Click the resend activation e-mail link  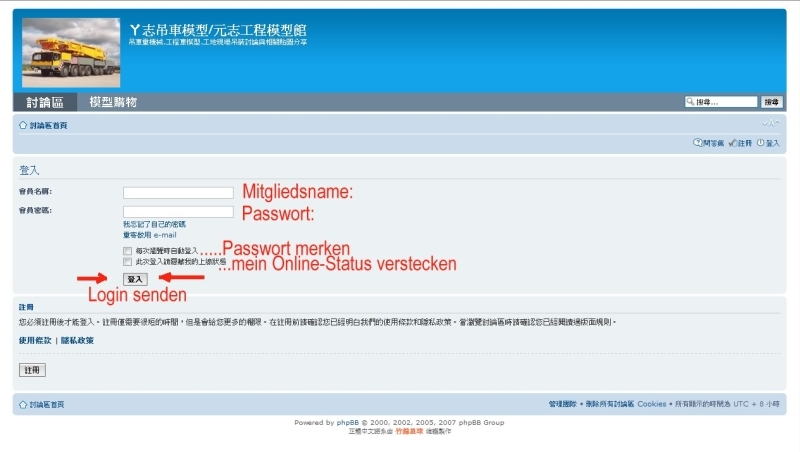click(x=149, y=234)
